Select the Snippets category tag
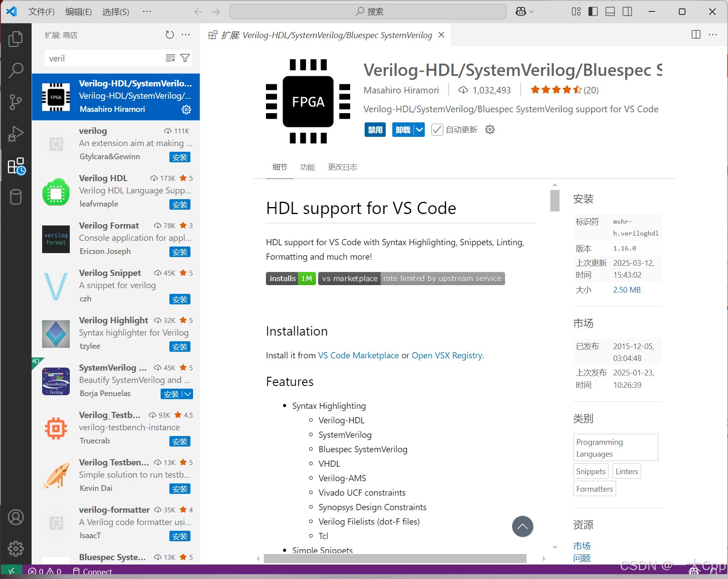728x579 pixels. [591, 471]
